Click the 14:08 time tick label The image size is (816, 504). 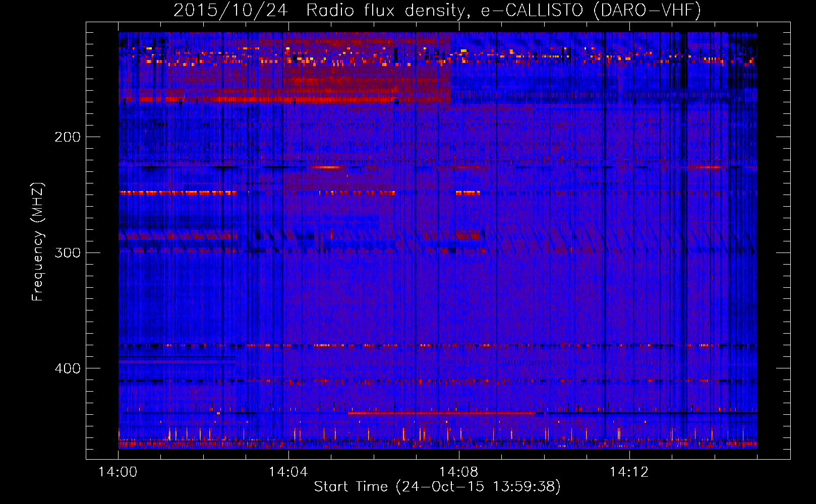pos(459,472)
